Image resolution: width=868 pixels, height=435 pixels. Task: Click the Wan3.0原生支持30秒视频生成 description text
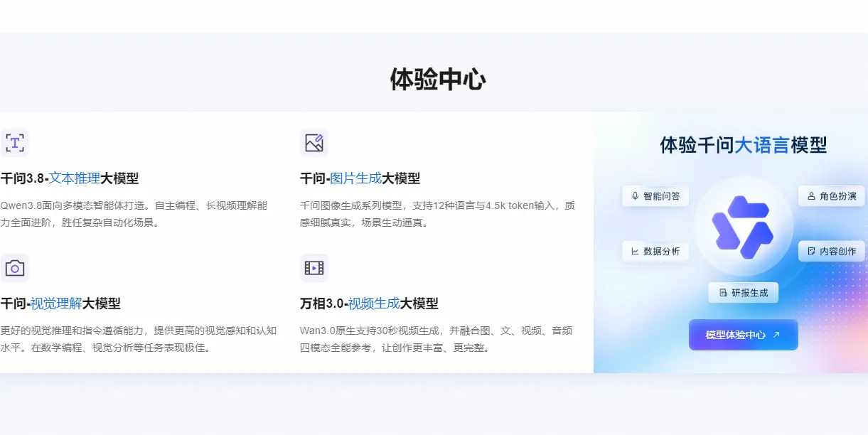pyautogui.click(x=436, y=339)
